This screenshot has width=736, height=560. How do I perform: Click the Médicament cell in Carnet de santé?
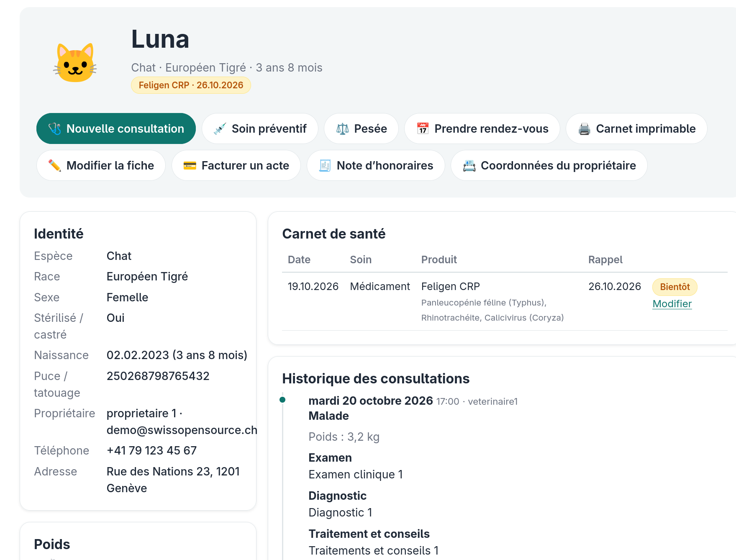(x=380, y=287)
